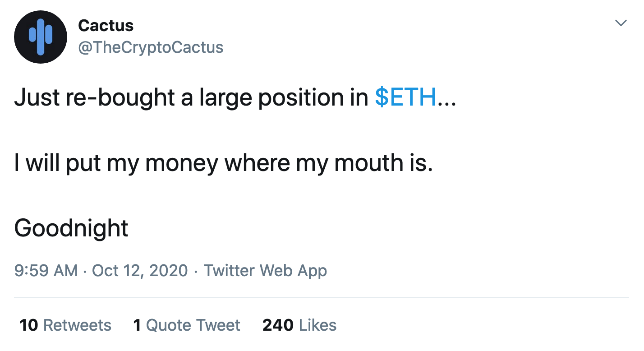Click the Twitter Web App source label
This screenshot has height=351, width=644.
pyautogui.click(x=265, y=271)
